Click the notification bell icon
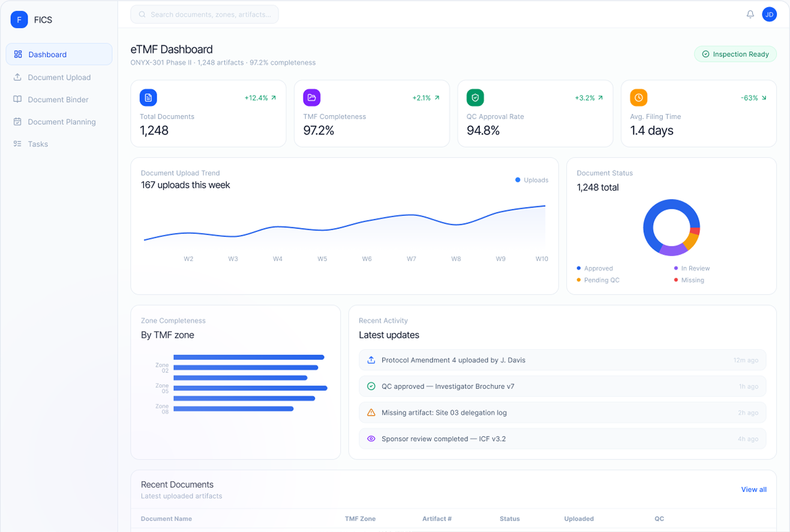The width and height of the screenshot is (790, 532). (x=750, y=14)
